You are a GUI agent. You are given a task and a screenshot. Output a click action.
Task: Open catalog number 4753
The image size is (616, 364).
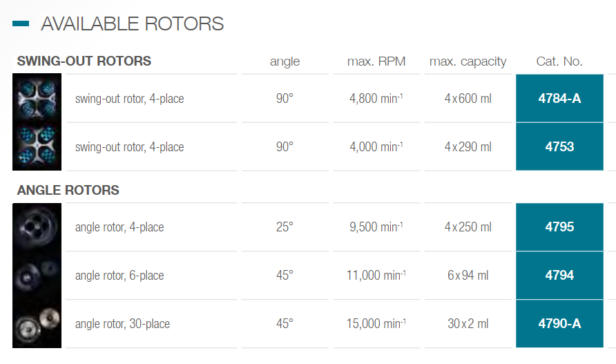[x=559, y=146]
